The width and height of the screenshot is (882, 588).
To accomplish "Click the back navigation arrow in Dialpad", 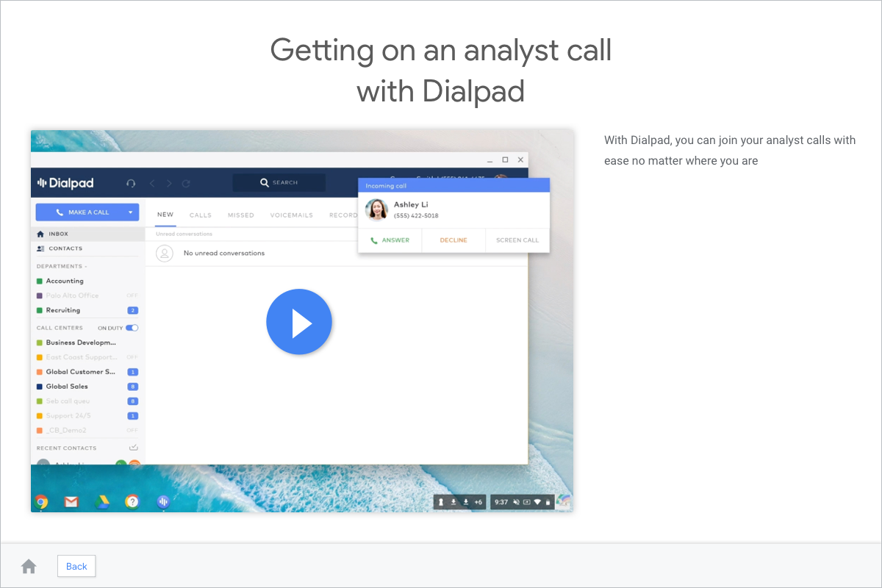I will coord(153,183).
